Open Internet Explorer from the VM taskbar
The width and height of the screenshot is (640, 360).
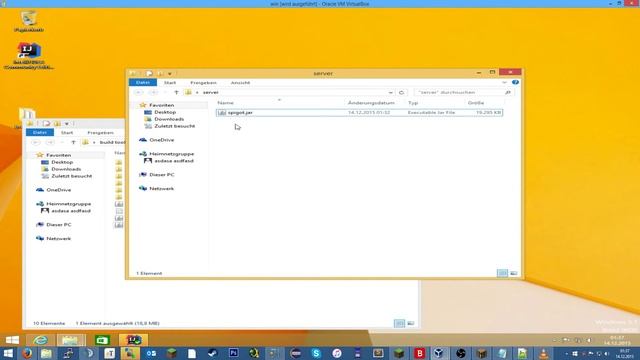coord(40,340)
